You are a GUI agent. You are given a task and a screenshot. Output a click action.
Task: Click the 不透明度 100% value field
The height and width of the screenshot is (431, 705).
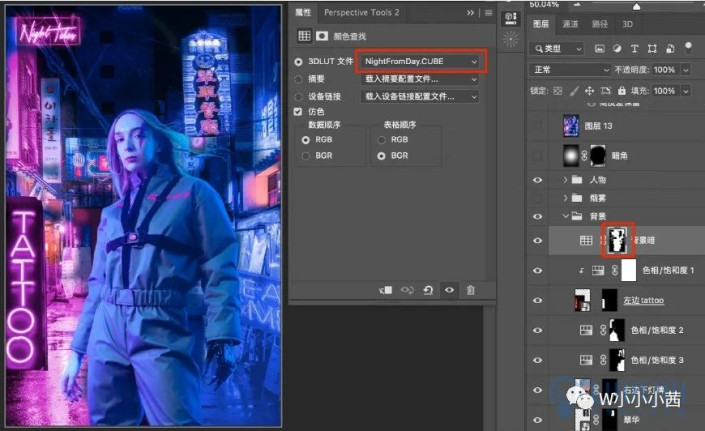(664, 70)
